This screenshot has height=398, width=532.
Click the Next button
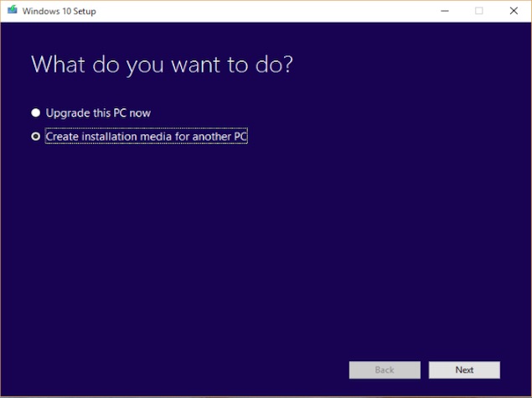[464, 370]
